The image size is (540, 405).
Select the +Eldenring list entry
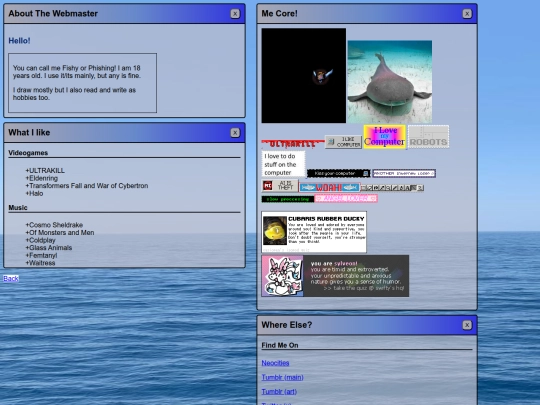click(x=42, y=178)
